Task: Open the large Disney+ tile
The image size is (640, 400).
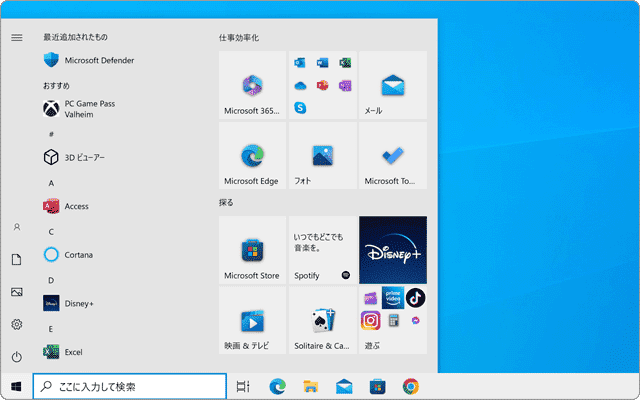Action: [x=393, y=250]
